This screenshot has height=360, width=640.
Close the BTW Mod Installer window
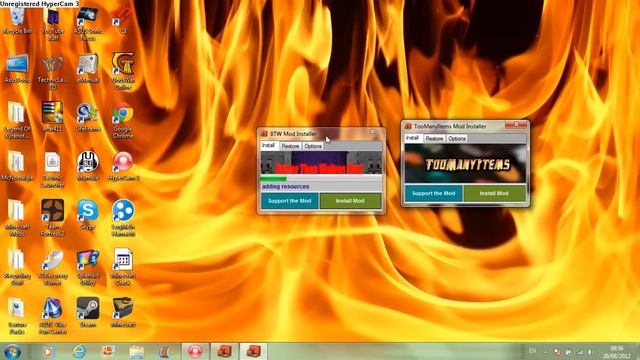click(x=372, y=132)
